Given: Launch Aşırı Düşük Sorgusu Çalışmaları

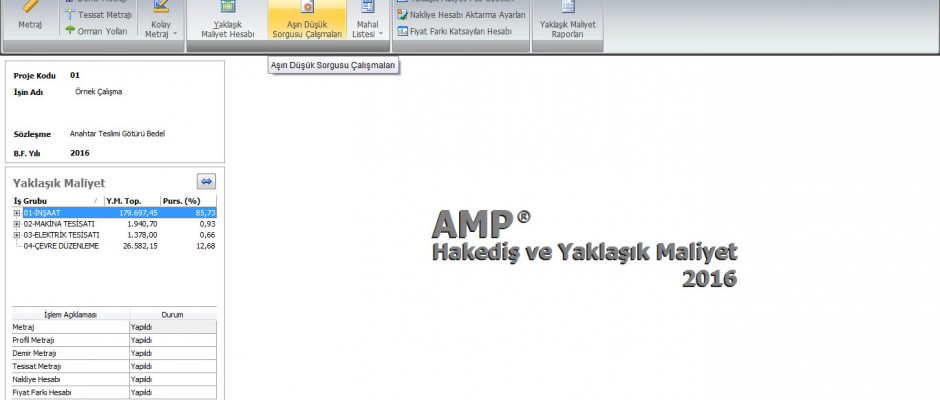Looking at the screenshot, I should click(x=307, y=23).
